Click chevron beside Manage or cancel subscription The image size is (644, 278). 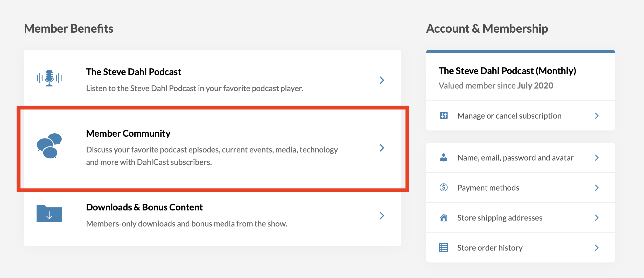tap(597, 116)
